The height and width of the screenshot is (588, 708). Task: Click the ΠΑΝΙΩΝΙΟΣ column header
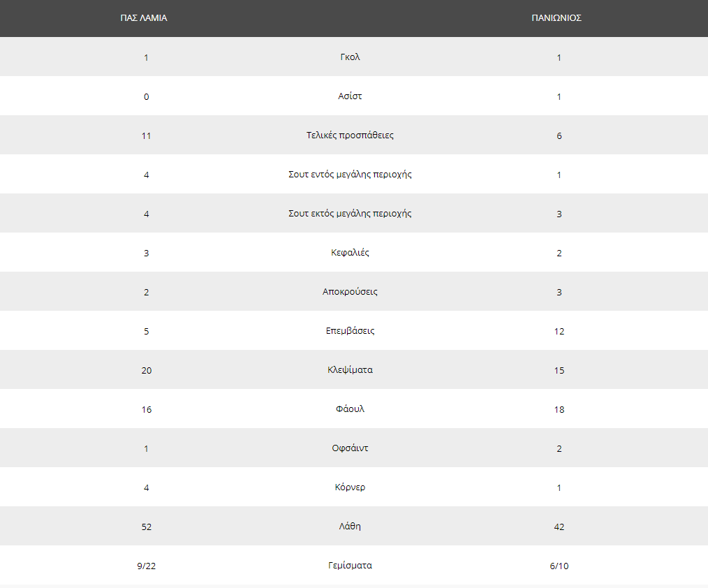[556, 18]
